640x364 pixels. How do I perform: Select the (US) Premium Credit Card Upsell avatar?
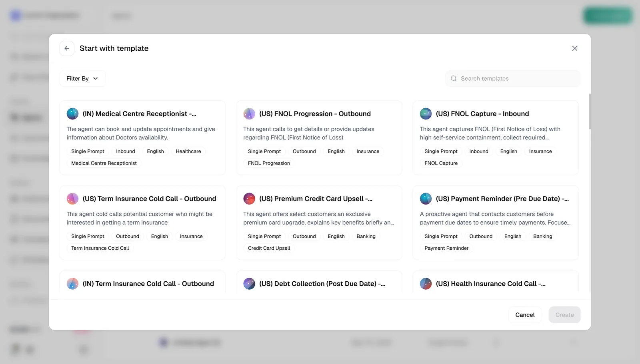pyautogui.click(x=249, y=199)
